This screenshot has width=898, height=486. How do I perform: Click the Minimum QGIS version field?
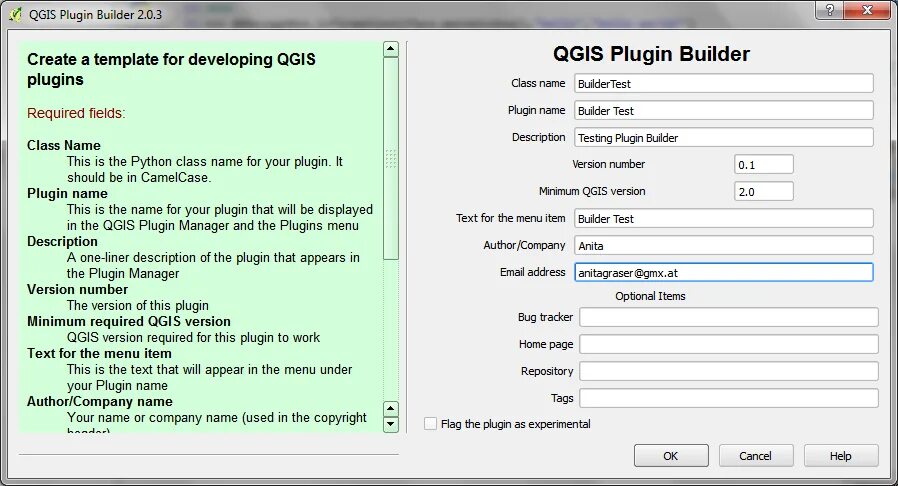click(763, 192)
